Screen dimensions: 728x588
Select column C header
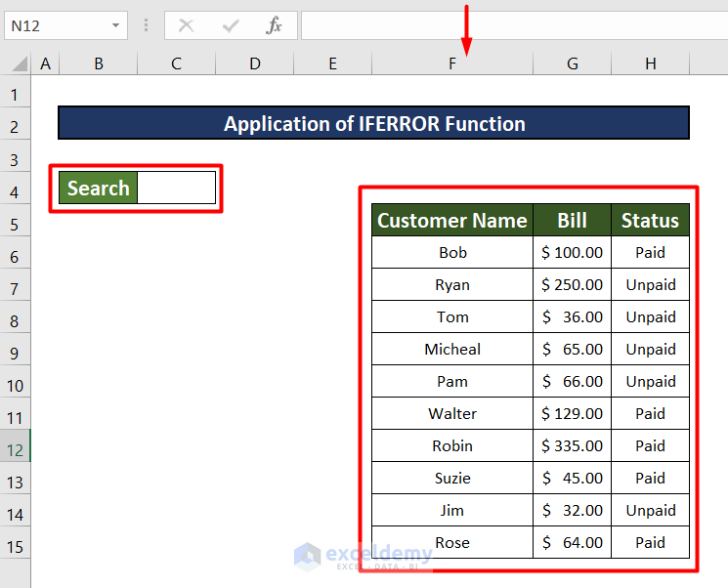click(x=177, y=63)
